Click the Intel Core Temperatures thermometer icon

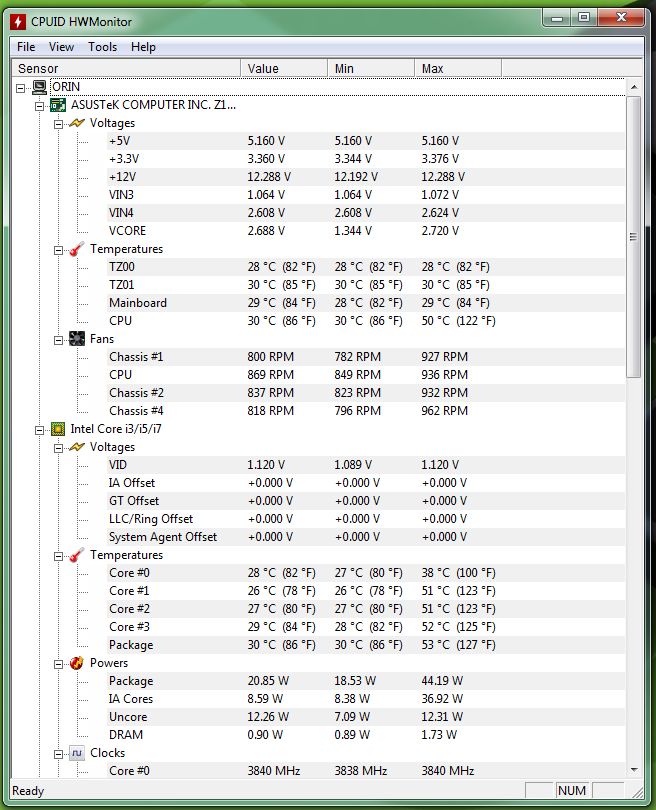coord(76,555)
